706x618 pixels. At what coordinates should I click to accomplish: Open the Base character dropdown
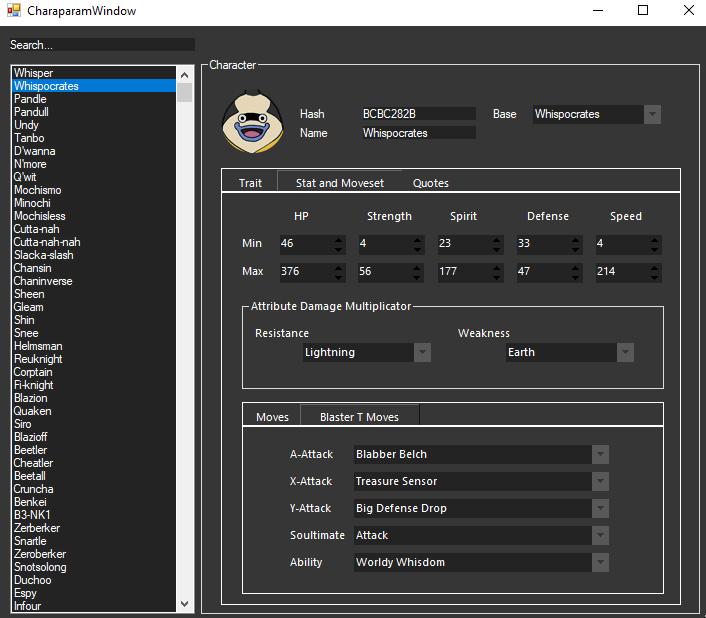click(x=652, y=114)
